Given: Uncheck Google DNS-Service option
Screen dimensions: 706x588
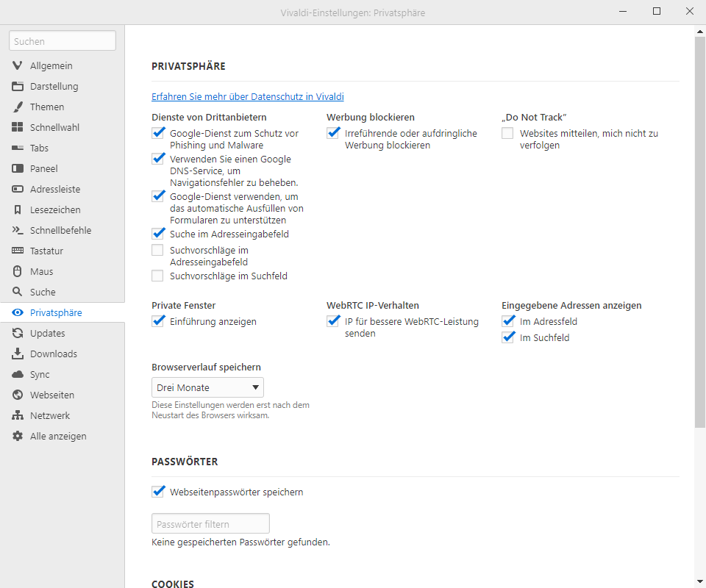Looking at the screenshot, I should pos(158,159).
